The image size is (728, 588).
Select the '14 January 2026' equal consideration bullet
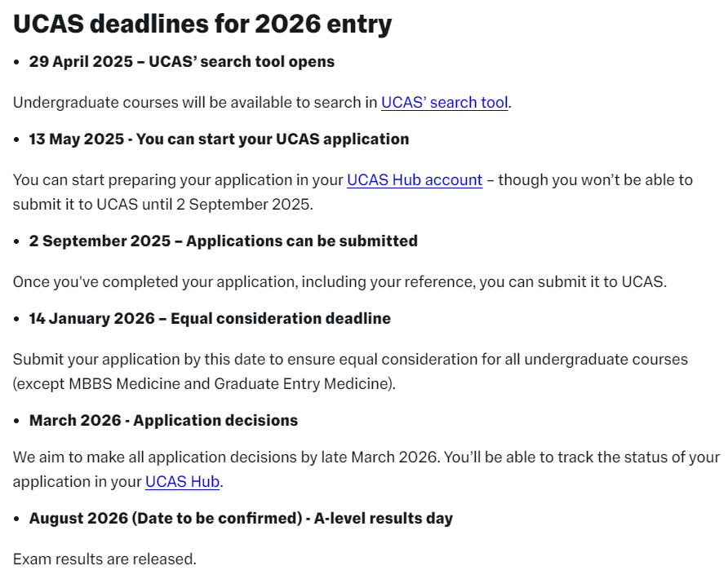pos(210,319)
